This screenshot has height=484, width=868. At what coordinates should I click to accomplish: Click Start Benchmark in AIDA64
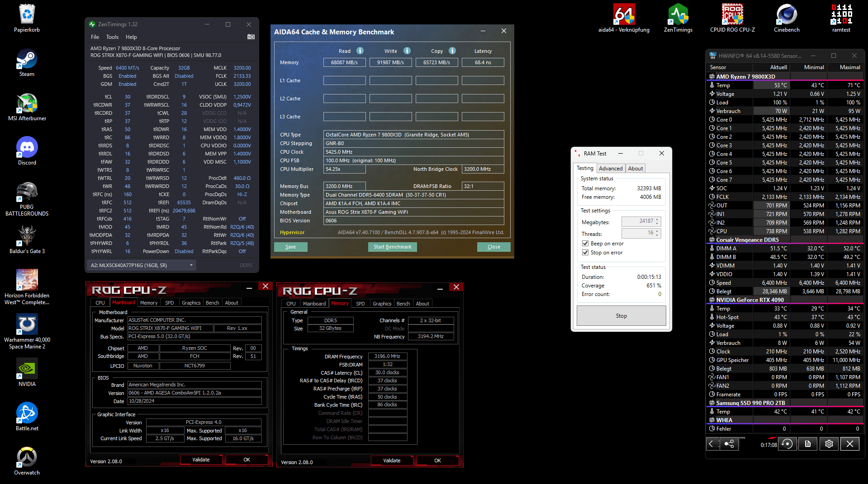[393, 247]
